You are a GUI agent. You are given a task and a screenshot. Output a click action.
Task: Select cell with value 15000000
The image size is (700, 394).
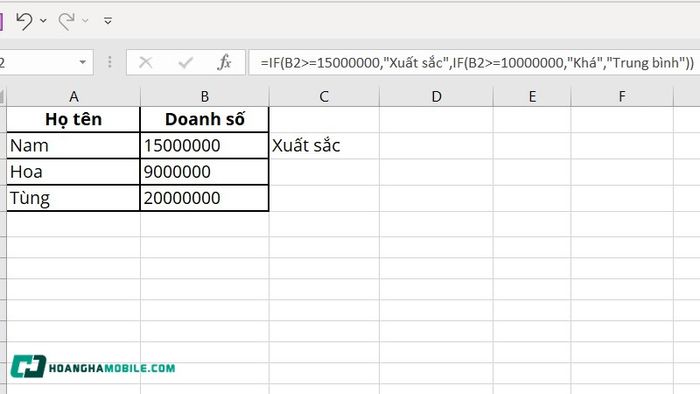pos(204,145)
